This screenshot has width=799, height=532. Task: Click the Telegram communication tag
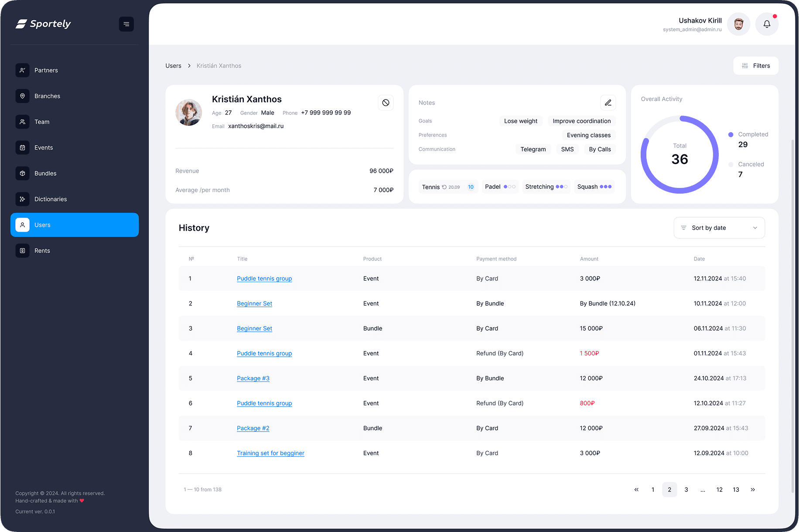(x=533, y=149)
